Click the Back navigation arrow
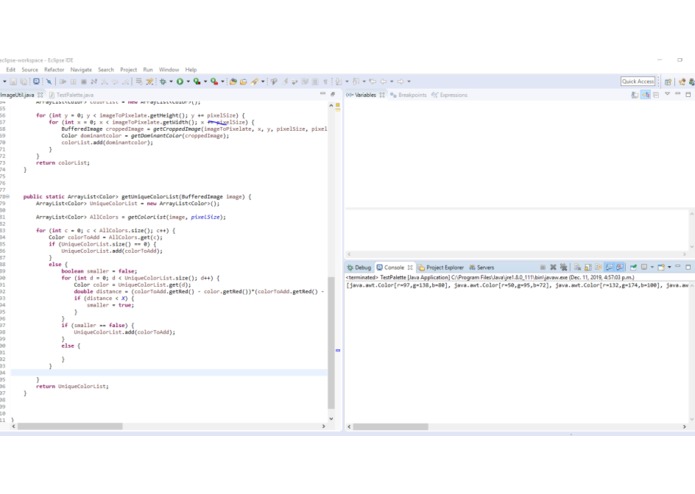 coord(383,82)
